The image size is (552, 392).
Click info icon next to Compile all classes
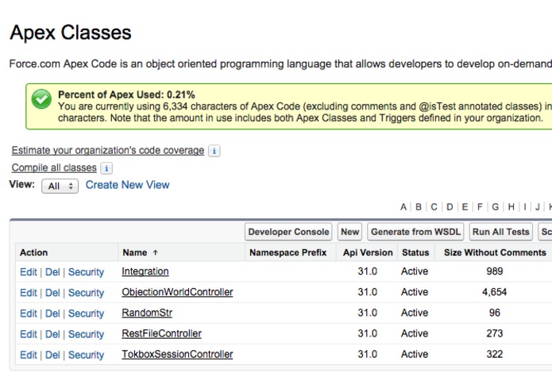106,168
